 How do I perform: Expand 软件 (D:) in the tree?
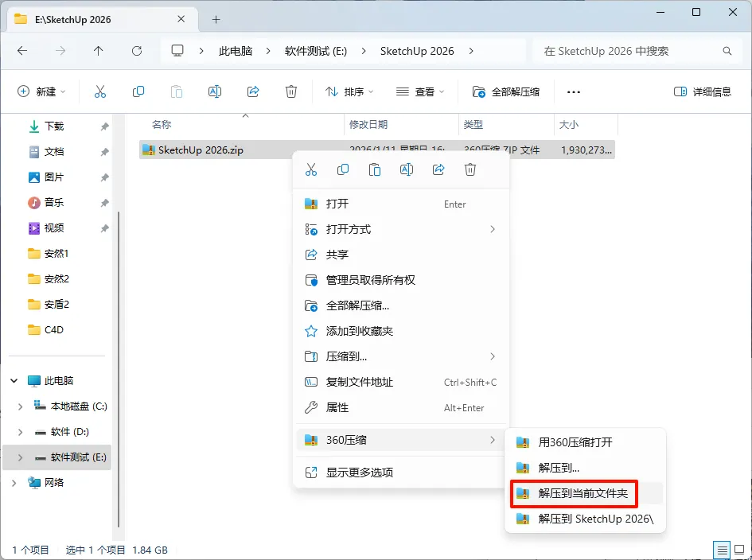20,432
